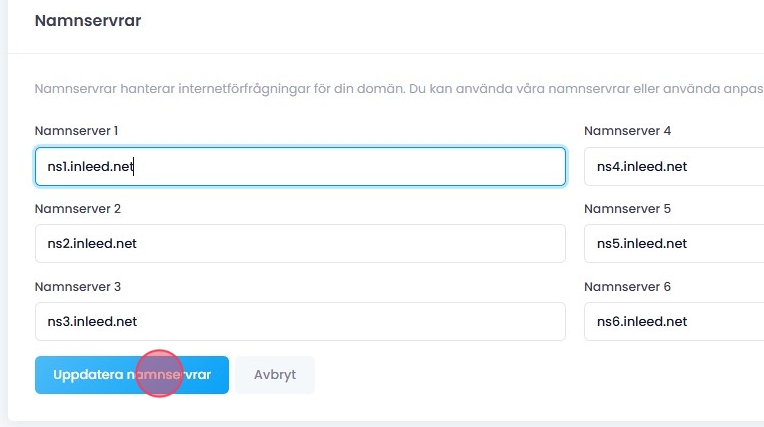This screenshot has height=427, width=764.
Task: Focus the ns4.inleed.net input field
Action: click(x=672, y=166)
